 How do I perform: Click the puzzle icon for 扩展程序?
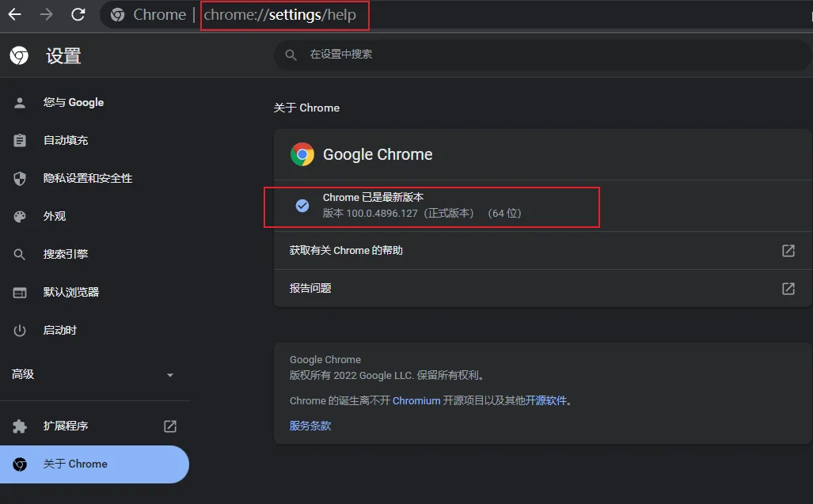tap(20, 426)
